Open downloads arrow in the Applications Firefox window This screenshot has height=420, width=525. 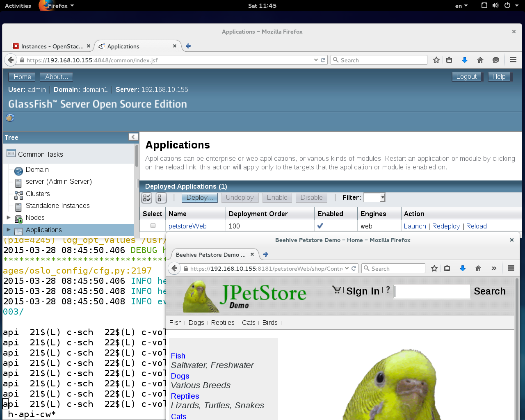point(465,60)
